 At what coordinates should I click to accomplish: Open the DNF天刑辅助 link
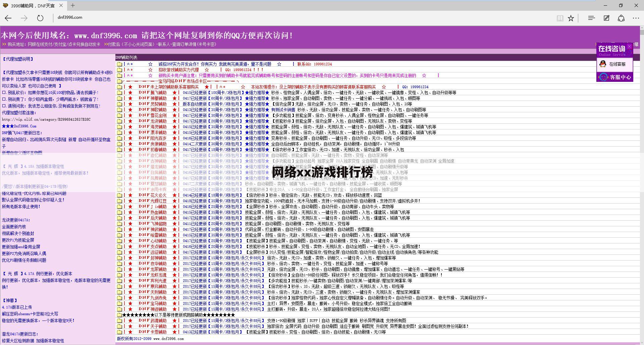(153, 292)
